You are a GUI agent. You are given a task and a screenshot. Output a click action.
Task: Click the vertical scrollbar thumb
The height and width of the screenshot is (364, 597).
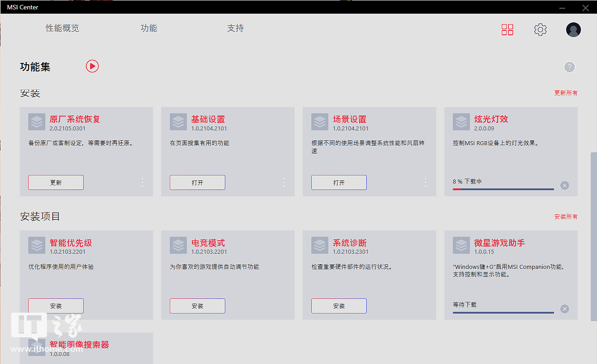(593, 237)
